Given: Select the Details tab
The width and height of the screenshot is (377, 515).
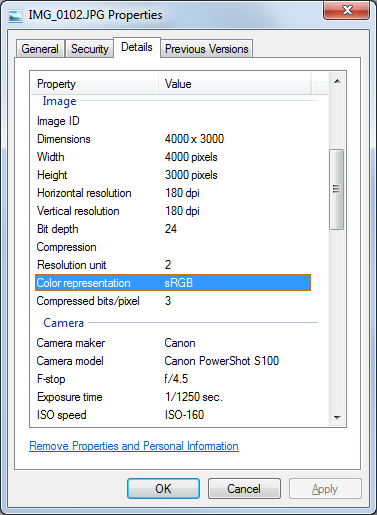Looking at the screenshot, I should 137,47.
